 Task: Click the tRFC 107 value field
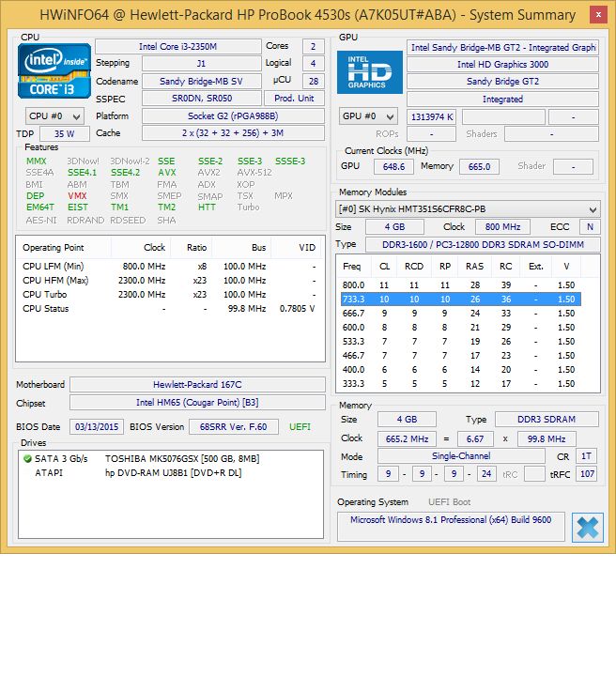coord(587,474)
